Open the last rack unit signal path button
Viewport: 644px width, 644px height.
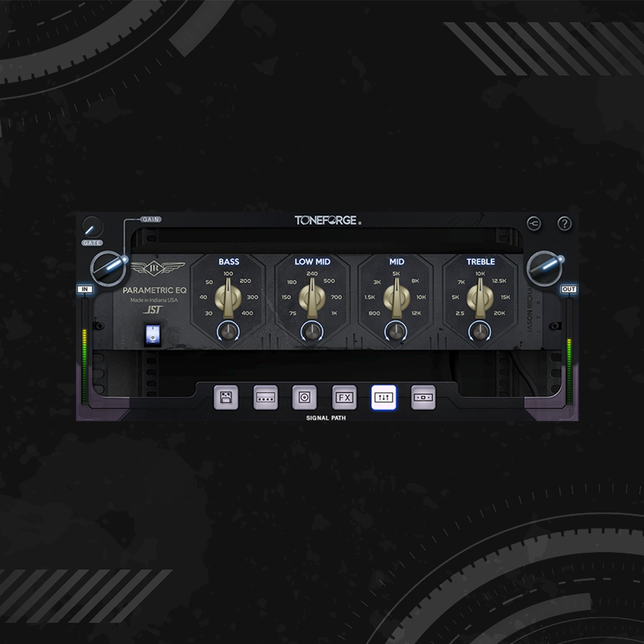click(423, 397)
